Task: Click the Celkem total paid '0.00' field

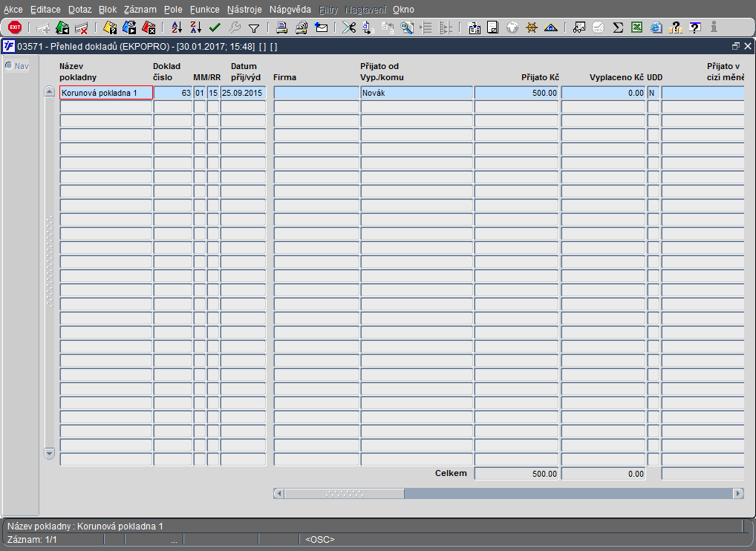Action: coord(603,473)
